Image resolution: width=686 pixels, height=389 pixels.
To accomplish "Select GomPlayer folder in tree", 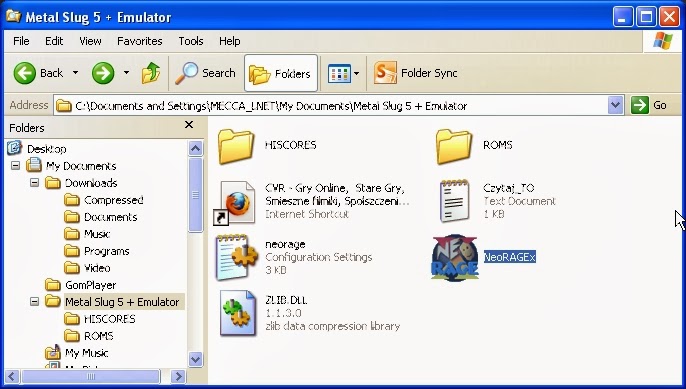I will point(91,285).
